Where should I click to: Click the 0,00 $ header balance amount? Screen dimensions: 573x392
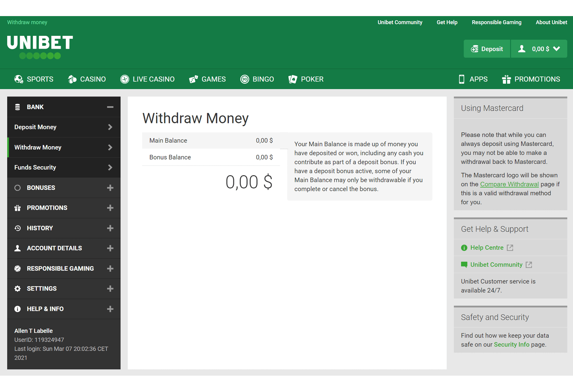(540, 49)
